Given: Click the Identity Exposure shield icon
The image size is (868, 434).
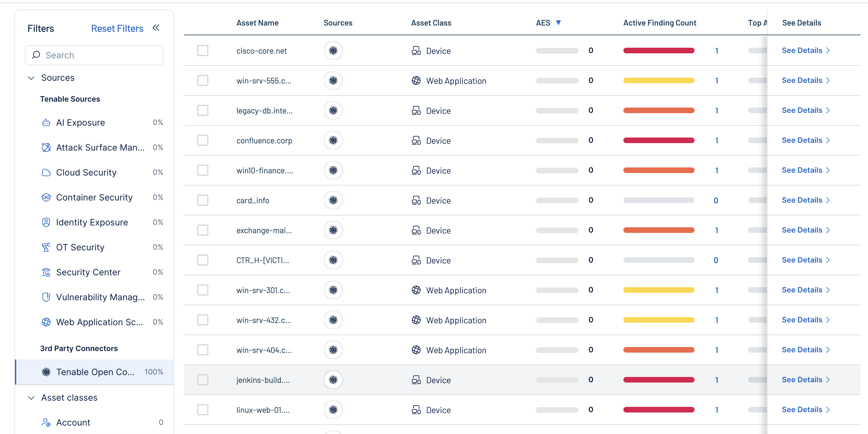Looking at the screenshot, I should tap(46, 222).
